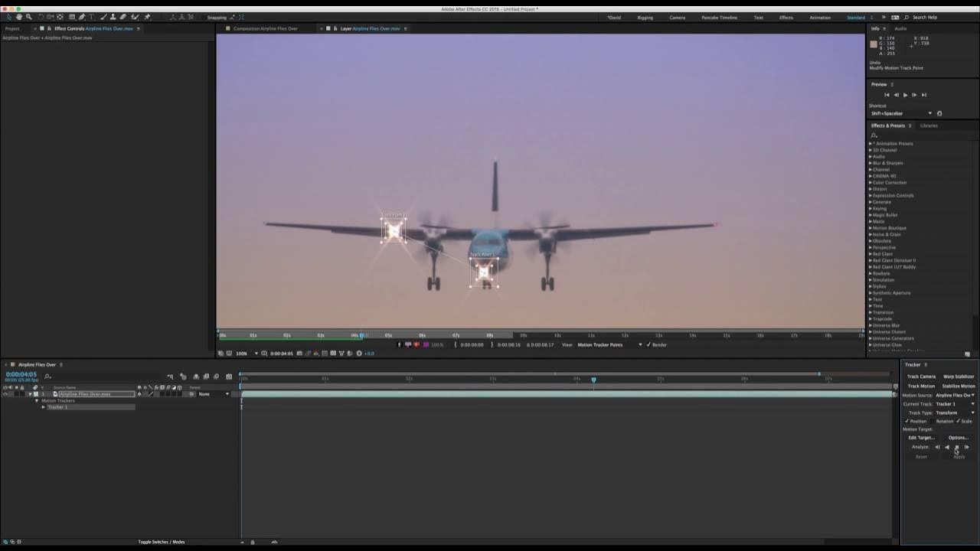Open the View Motion Tracker Points dropdown
The width and height of the screenshot is (980, 551).
609,344
